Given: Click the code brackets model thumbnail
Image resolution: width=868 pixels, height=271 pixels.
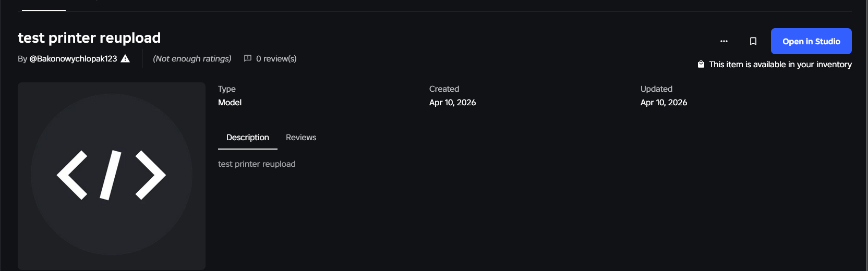Looking at the screenshot, I should 111,175.
